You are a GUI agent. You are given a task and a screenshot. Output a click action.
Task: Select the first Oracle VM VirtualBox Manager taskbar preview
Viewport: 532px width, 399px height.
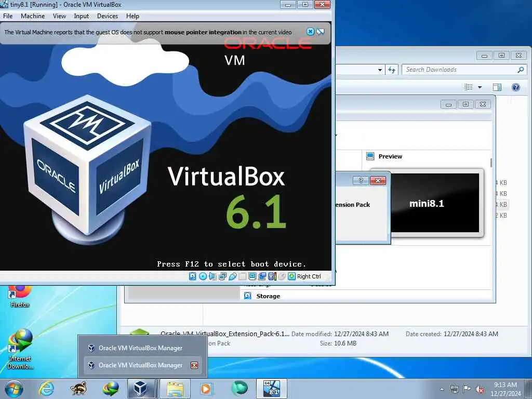[x=142, y=348]
